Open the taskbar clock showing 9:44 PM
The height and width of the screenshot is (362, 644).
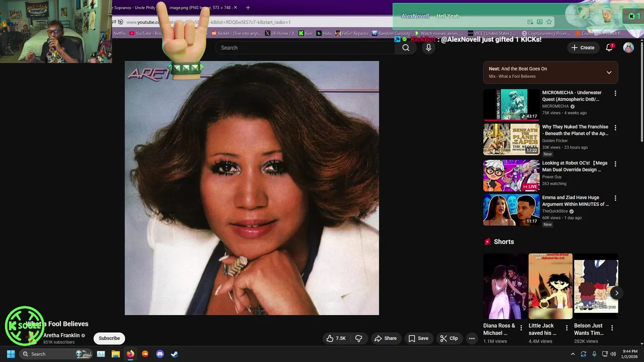point(630,354)
